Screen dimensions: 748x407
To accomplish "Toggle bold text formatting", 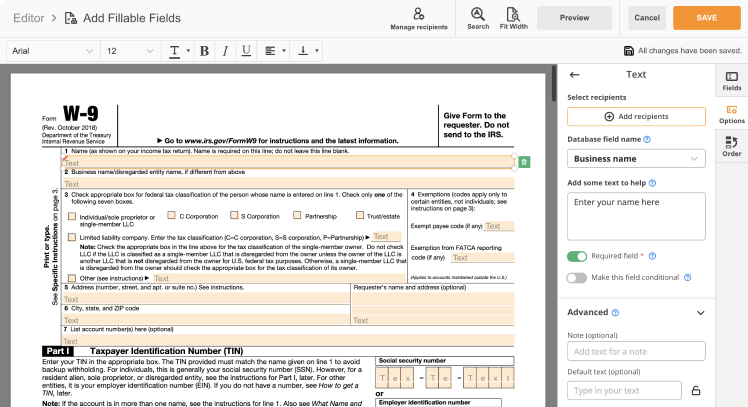I will (x=204, y=51).
